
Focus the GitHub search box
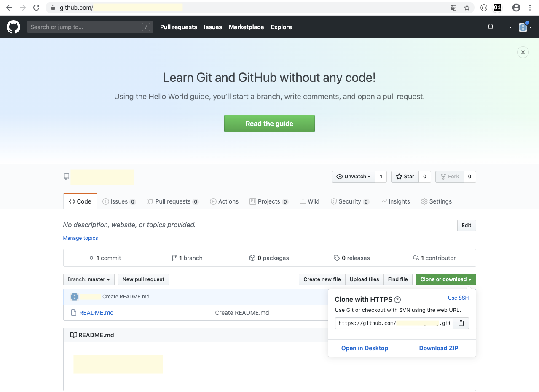(90, 27)
